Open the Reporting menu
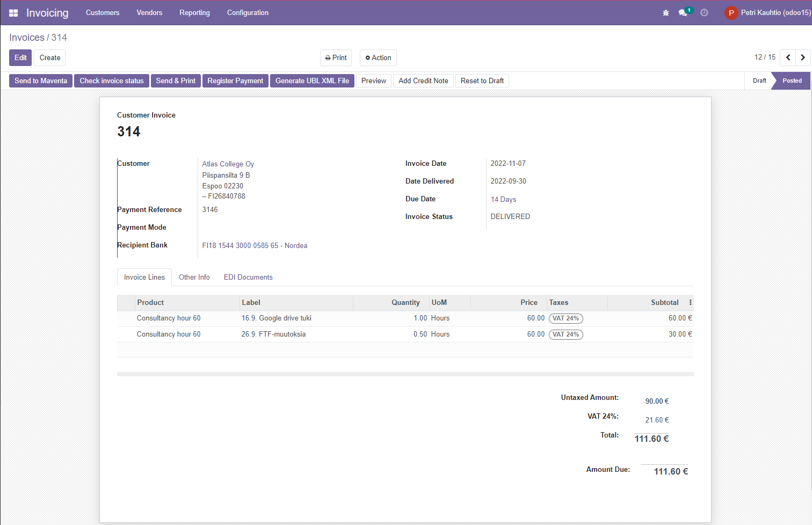Viewport: 812px width, 525px height. (x=194, y=13)
